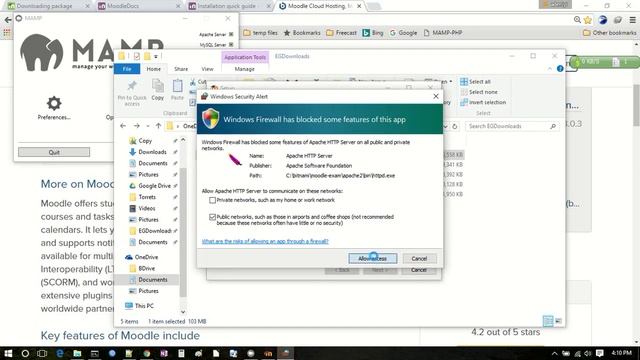Screen dimensions: 640x360
Task: Switch to the Share ribbon tab
Action: pyautogui.click(x=181, y=69)
